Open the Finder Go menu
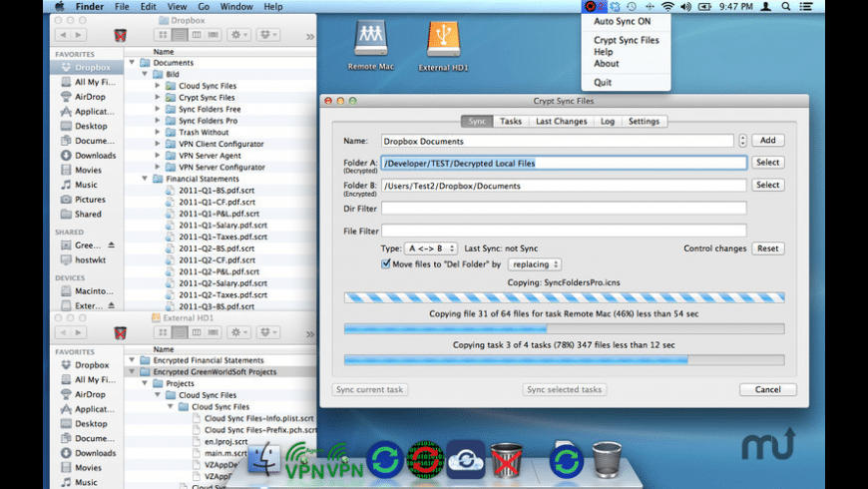 click(x=204, y=7)
